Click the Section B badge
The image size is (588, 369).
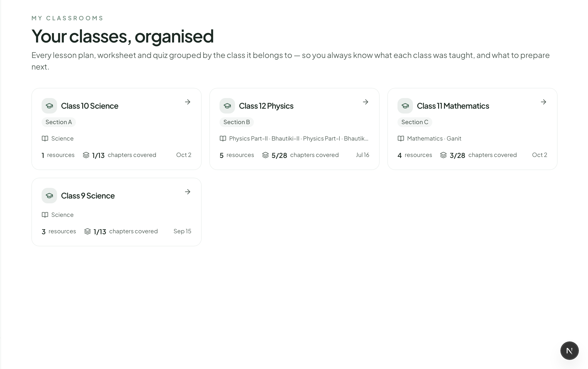tap(237, 122)
